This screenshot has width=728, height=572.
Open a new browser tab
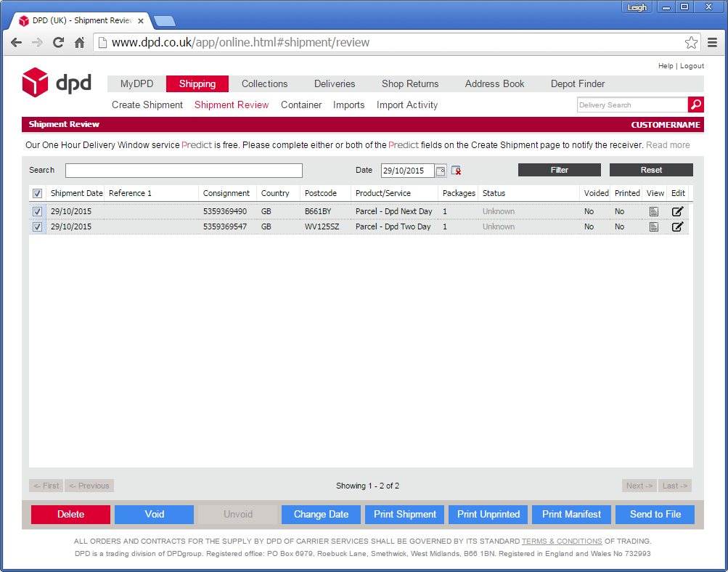164,21
